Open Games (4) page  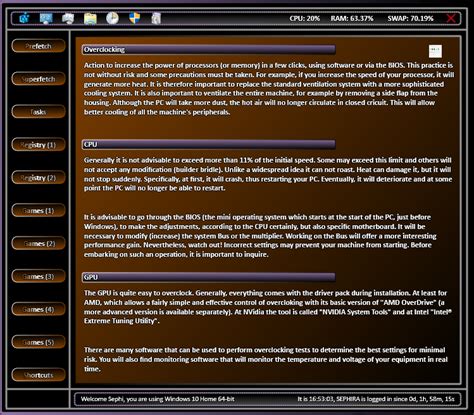pos(38,309)
